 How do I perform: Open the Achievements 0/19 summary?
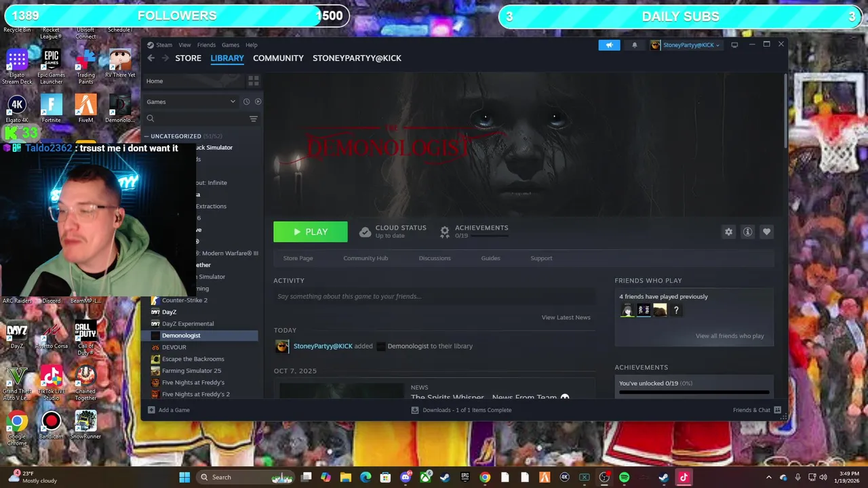pos(474,232)
